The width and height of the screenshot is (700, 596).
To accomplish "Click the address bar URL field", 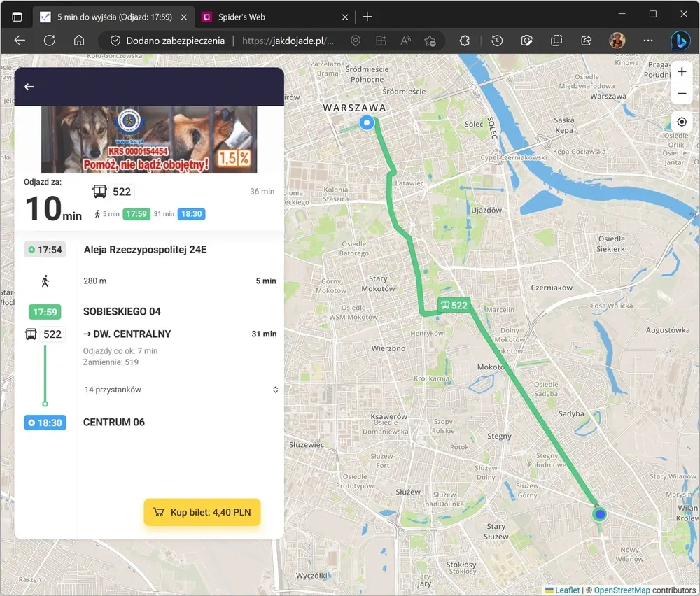I will click(287, 41).
